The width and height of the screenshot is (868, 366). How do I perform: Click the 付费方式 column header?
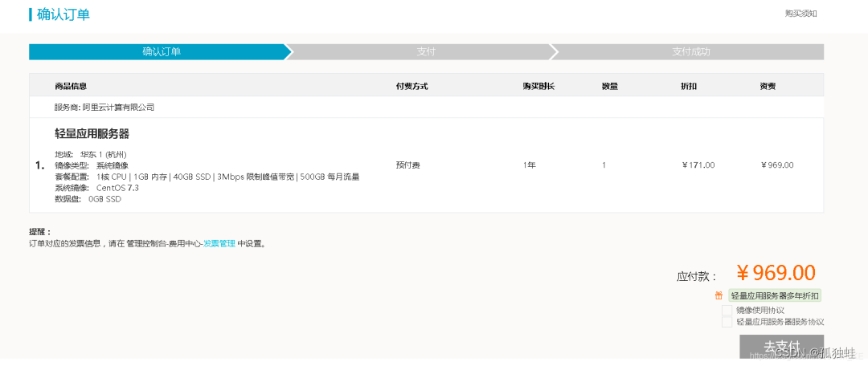(411, 86)
